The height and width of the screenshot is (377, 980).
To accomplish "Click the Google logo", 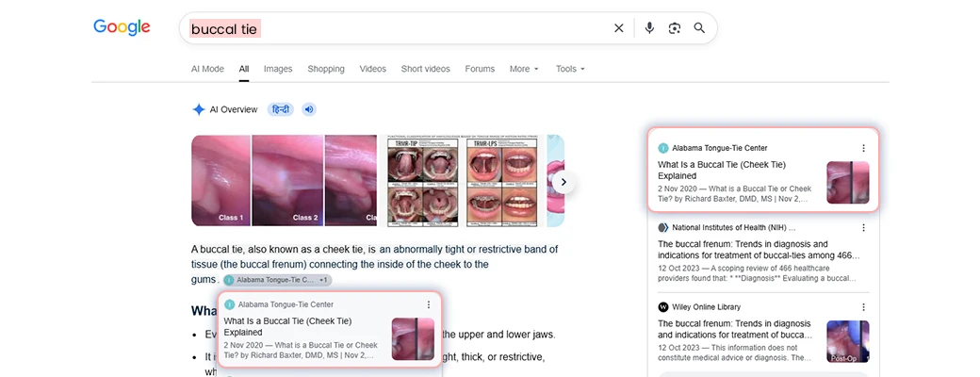I will coord(122,27).
